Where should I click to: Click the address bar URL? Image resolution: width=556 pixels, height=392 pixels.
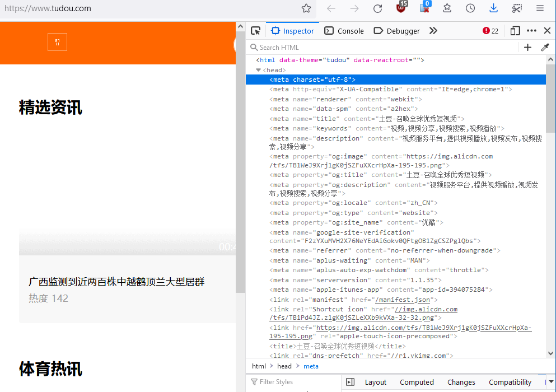click(x=48, y=8)
